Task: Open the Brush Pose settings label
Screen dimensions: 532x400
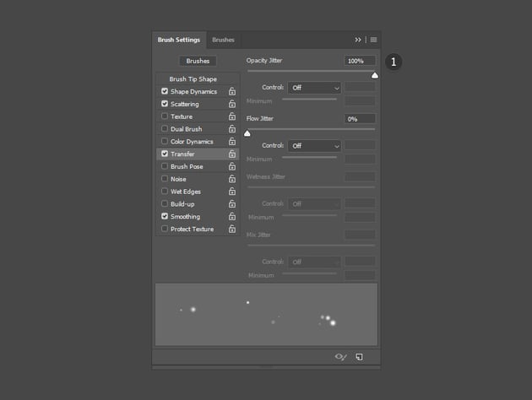Action: (187, 166)
